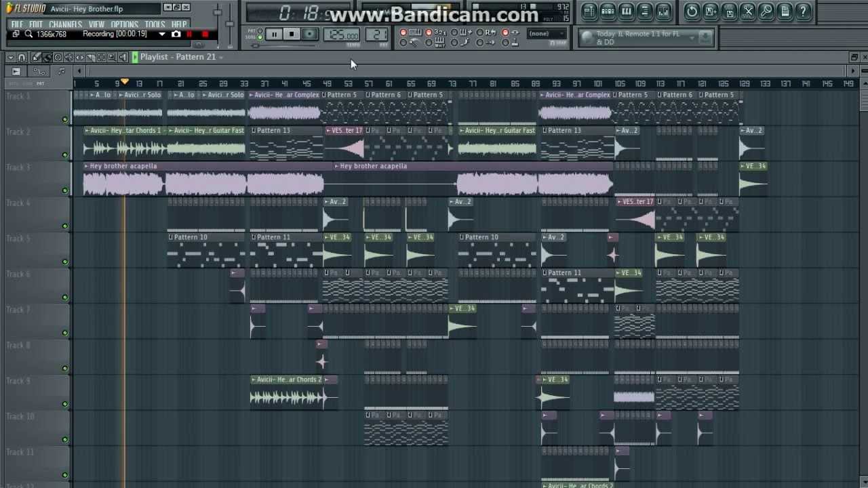Switch to PAT pattern mode
The width and height of the screenshot is (868, 488).
(x=260, y=30)
